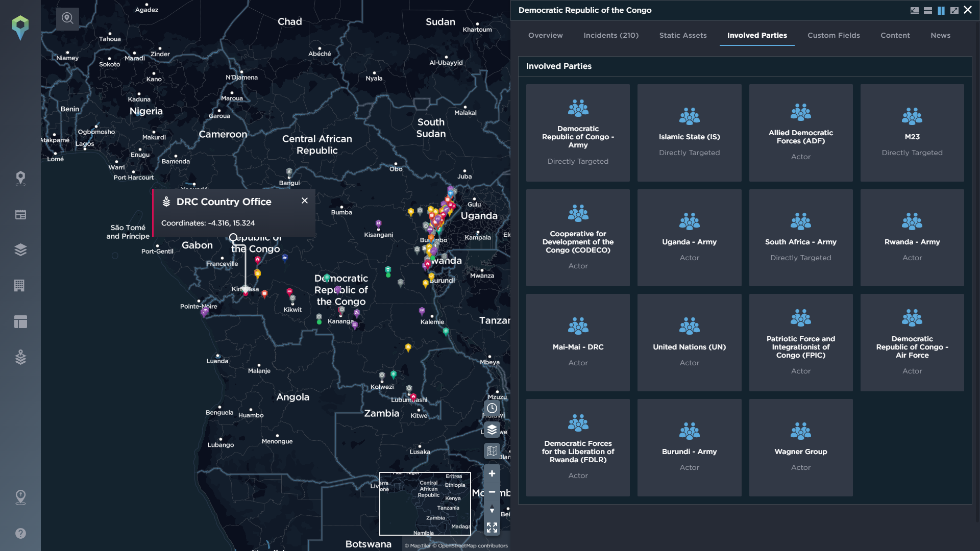Screen dimensions: 980x551
Task: Click the people icon on M23 card
Action: coord(912,116)
